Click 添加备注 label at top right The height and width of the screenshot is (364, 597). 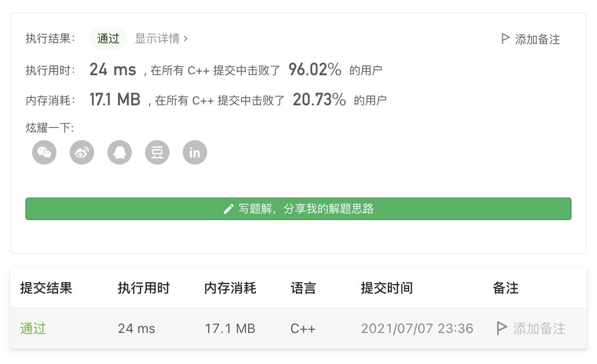point(538,39)
